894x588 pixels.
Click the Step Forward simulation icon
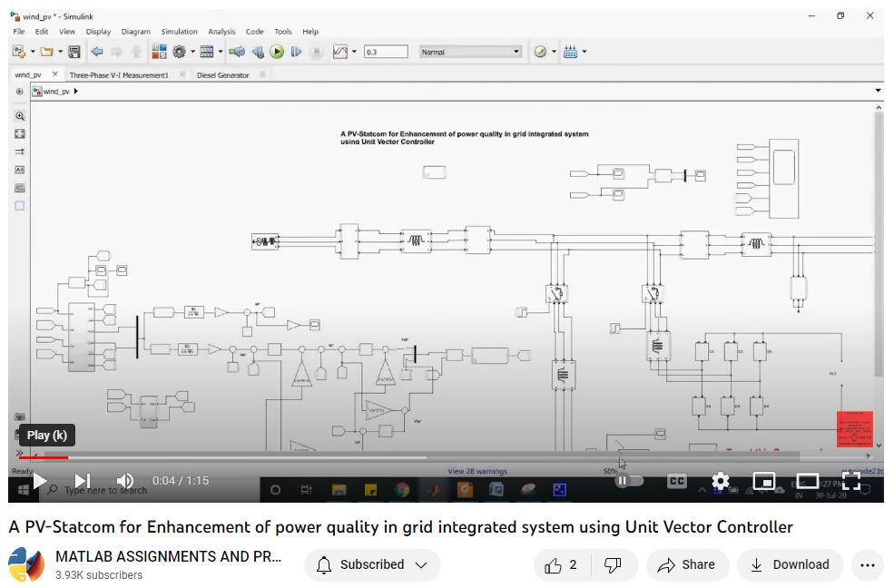pos(296,52)
